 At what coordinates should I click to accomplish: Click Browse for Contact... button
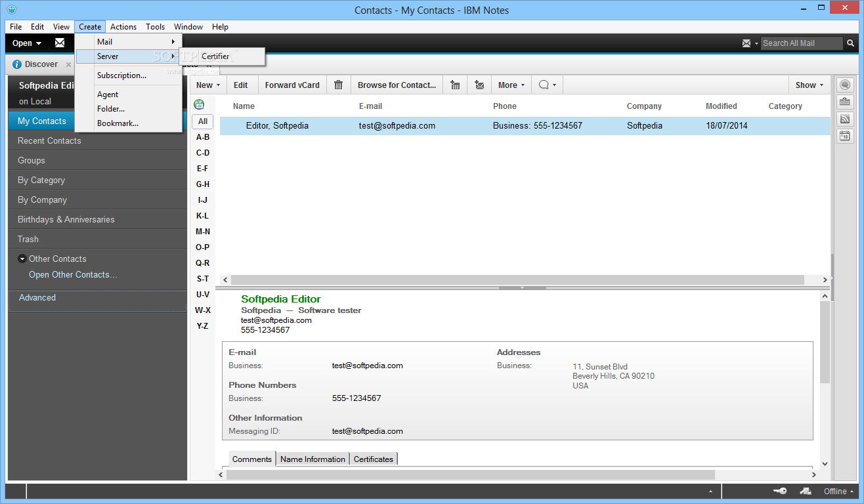(397, 85)
